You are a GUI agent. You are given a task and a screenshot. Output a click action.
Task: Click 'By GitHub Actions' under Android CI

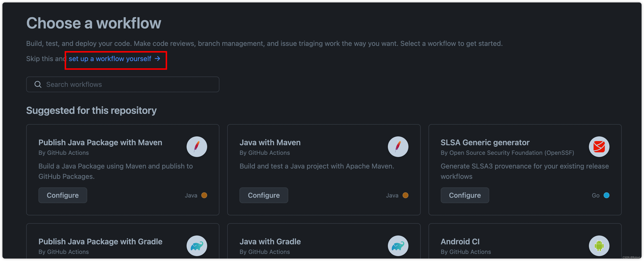tap(465, 252)
